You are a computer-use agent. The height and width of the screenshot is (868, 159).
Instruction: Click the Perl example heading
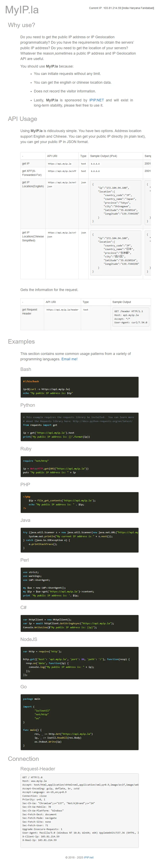pos(24,560)
